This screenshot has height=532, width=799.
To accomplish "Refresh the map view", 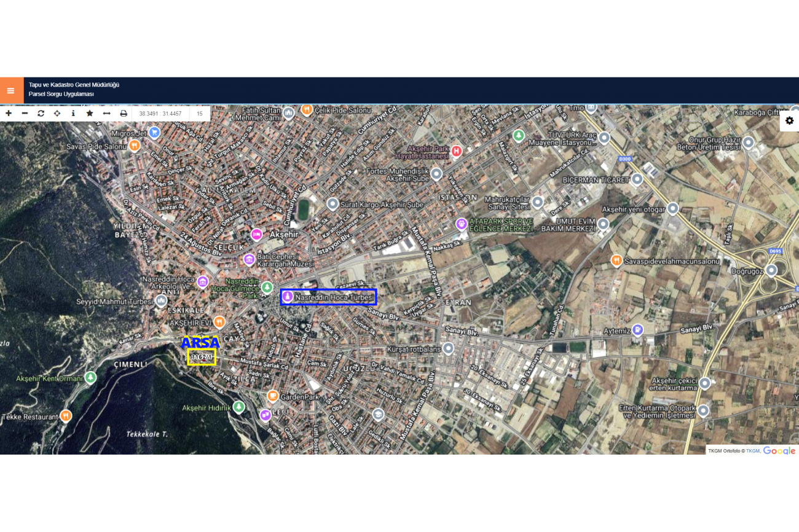I will tap(41, 114).
